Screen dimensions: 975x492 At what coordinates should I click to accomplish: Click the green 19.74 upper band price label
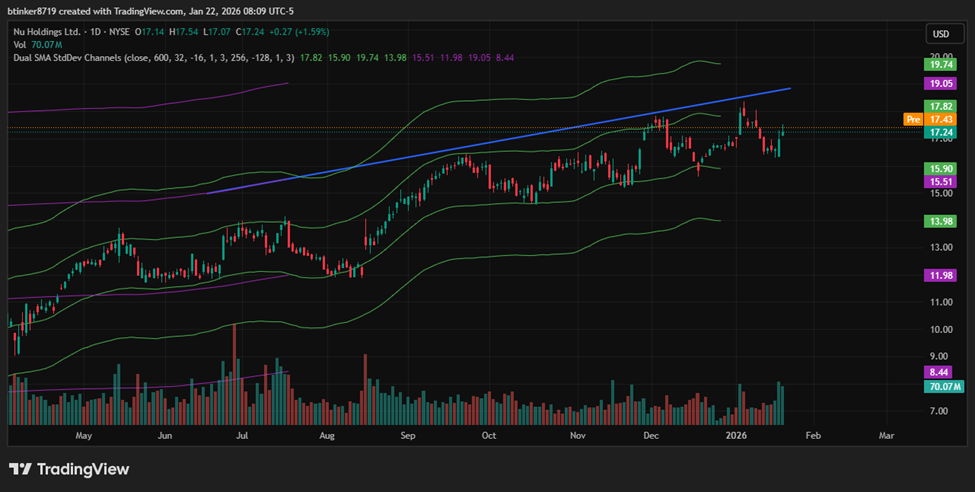(x=939, y=63)
